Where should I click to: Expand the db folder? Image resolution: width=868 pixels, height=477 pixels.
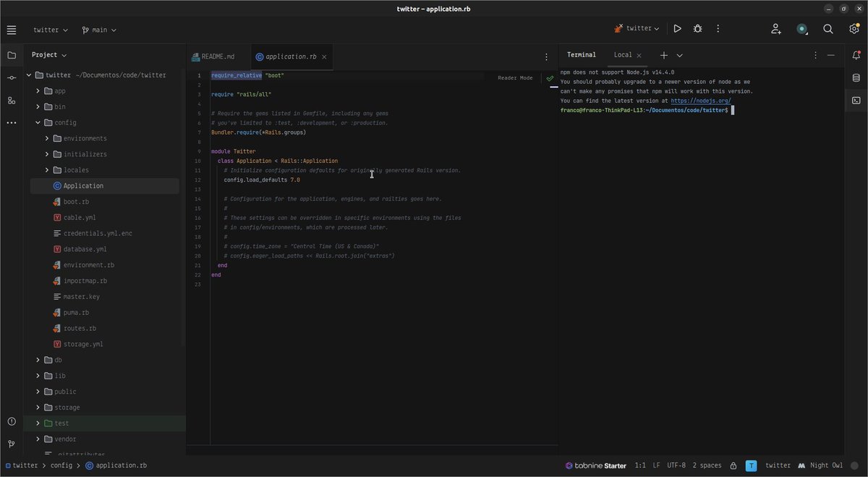pyautogui.click(x=38, y=360)
